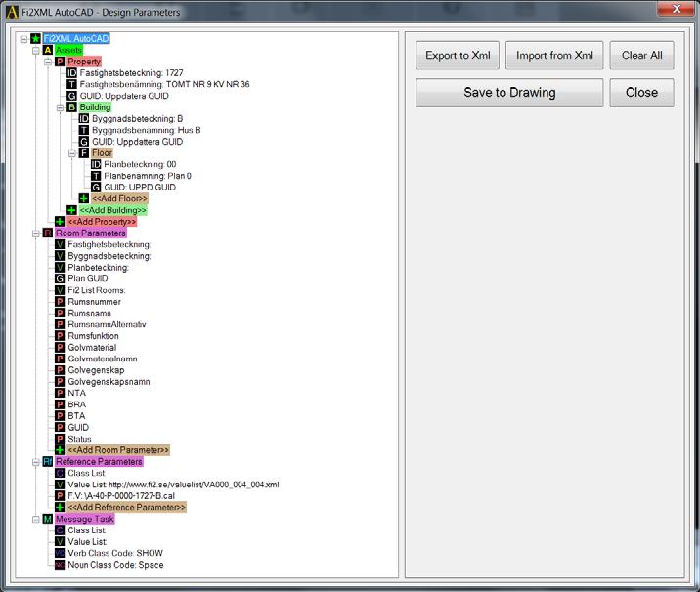Collapse the Reference Parameters node

pos(36,462)
